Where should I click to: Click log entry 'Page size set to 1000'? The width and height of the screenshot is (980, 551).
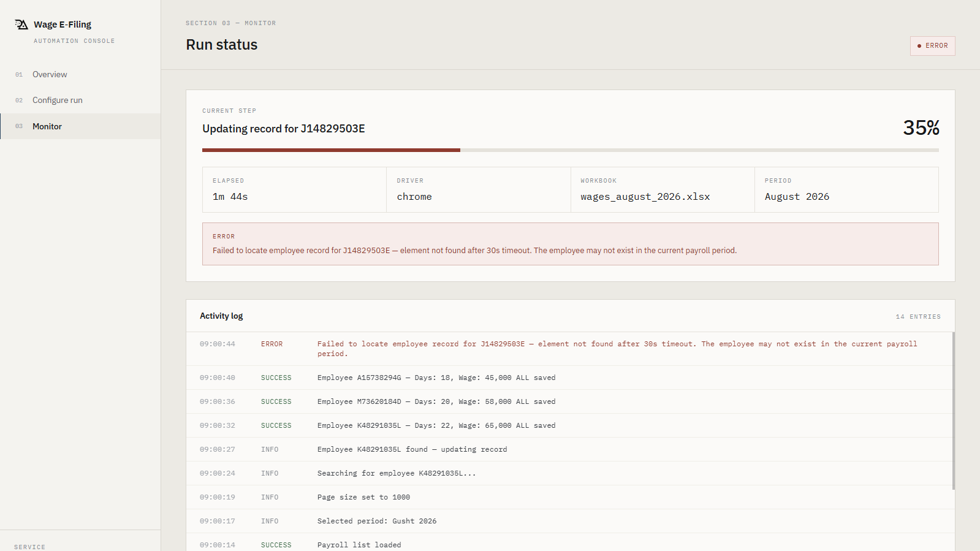coord(570,497)
